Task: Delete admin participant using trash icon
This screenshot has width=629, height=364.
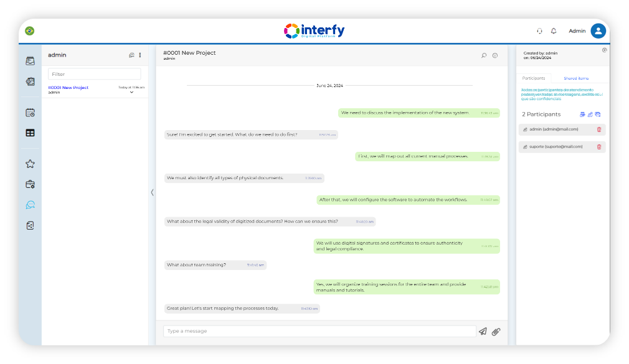Action: (599, 129)
